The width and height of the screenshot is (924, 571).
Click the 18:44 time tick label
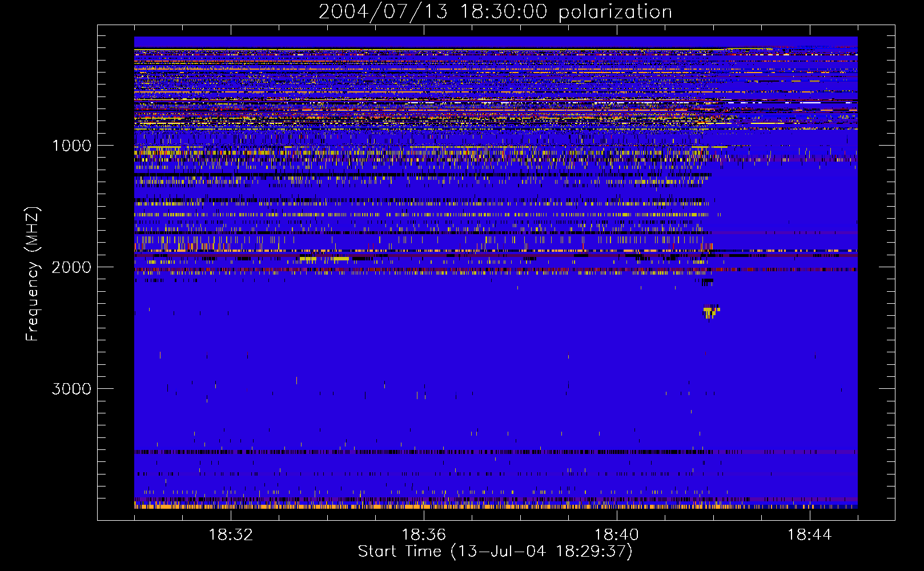810,534
